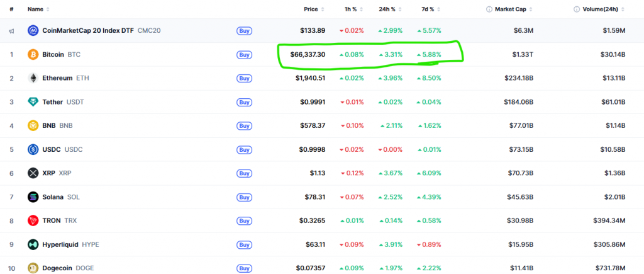644x274 pixels.
Task: Click the XRP black logo icon
Action: click(33, 173)
